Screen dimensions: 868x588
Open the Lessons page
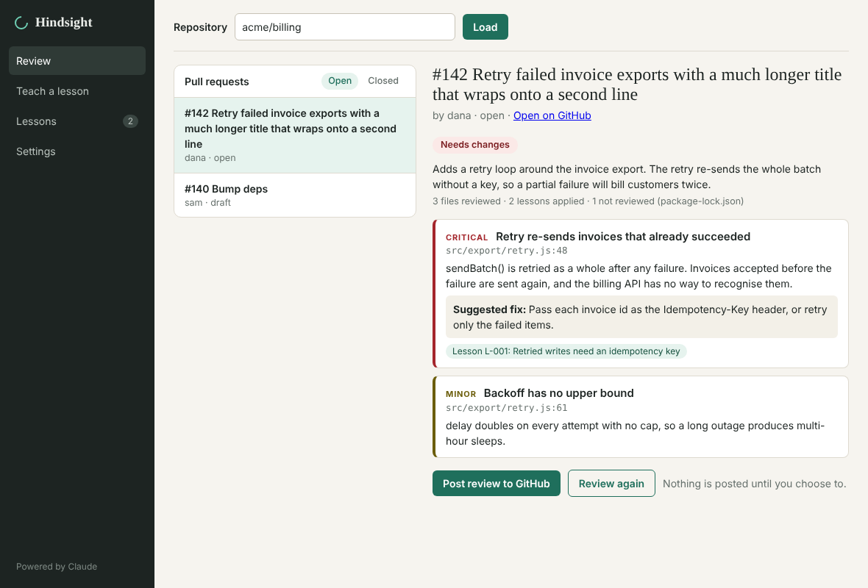point(77,121)
